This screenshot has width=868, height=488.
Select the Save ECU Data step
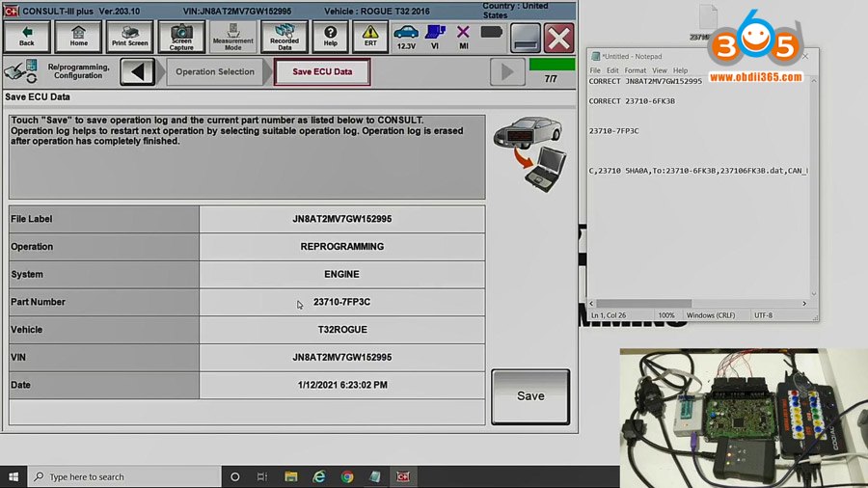pyautogui.click(x=322, y=72)
